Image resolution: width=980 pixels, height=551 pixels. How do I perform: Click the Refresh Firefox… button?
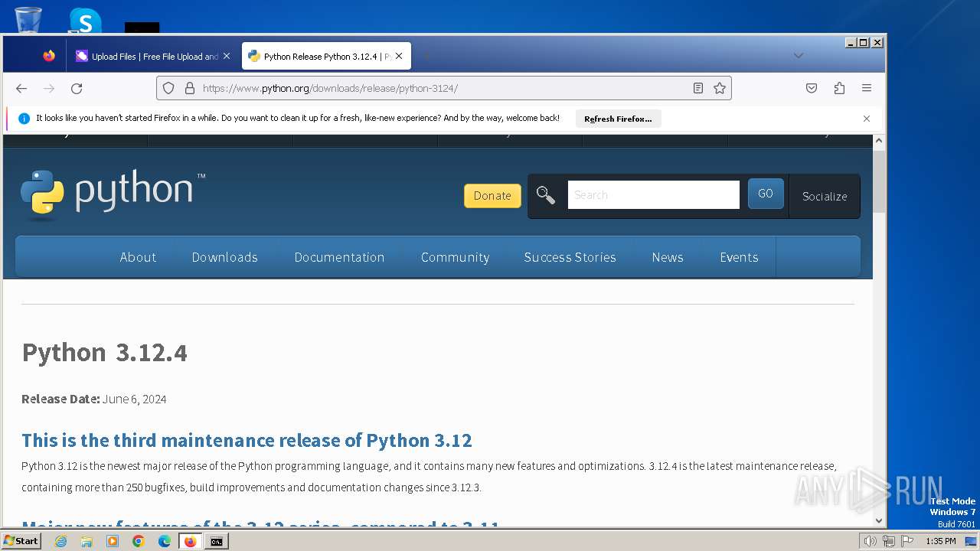click(x=618, y=119)
